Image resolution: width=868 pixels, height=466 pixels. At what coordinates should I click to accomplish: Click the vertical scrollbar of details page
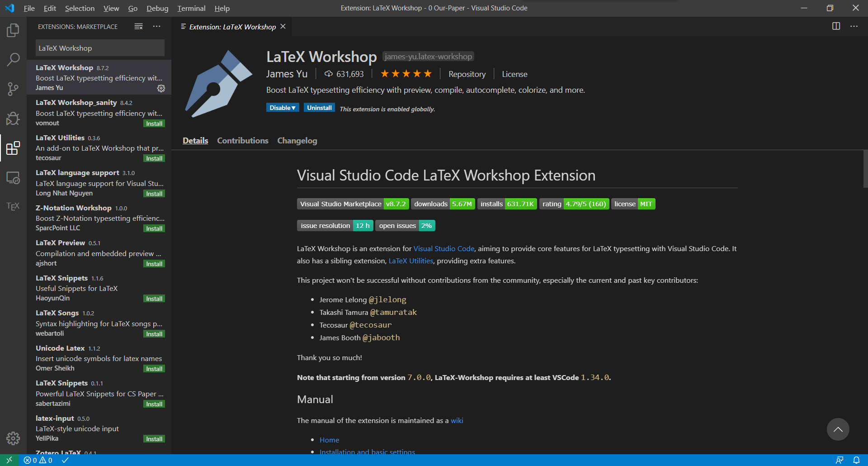865,169
